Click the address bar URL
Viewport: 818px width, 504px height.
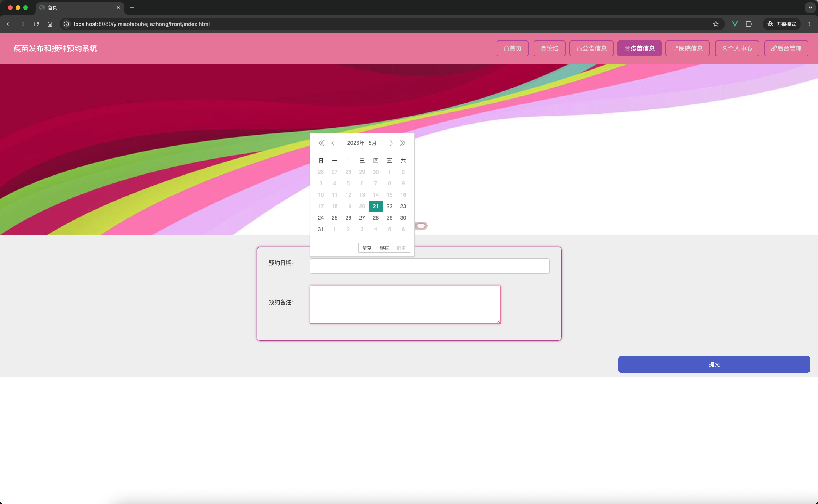click(142, 24)
